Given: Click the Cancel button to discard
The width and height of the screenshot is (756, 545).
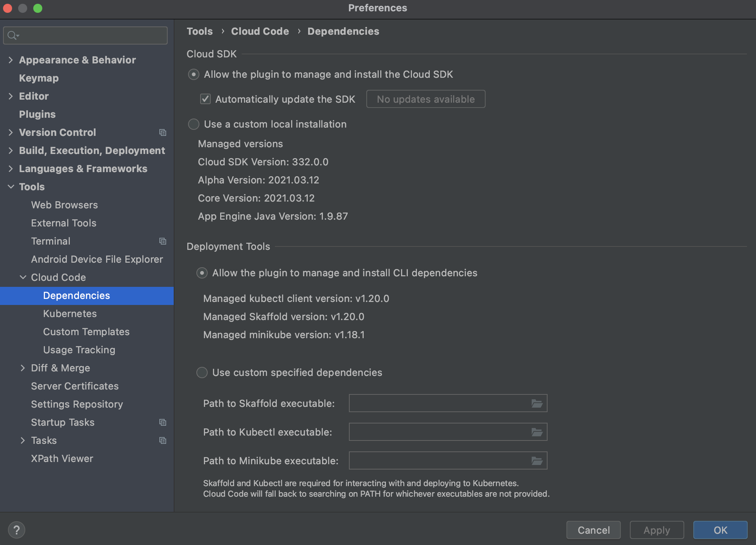Looking at the screenshot, I should (593, 530).
